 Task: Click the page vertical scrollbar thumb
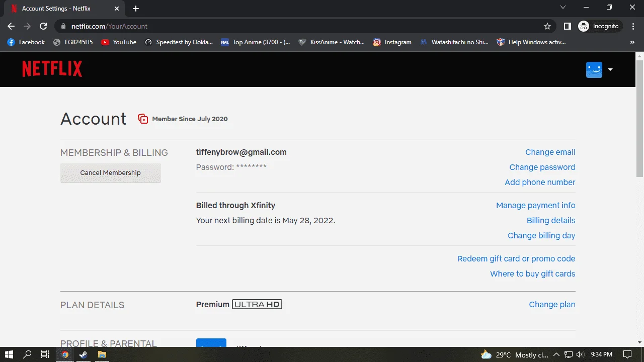tap(639, 118)
